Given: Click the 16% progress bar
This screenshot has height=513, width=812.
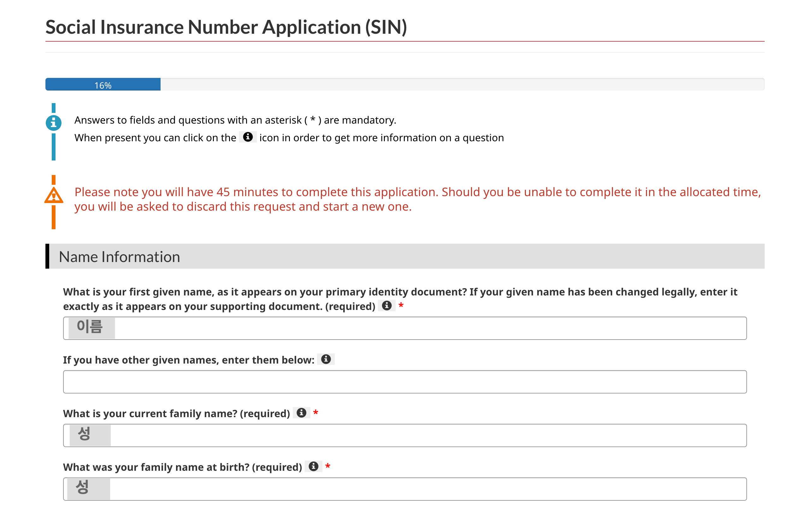Looking at the screenshot, I should pos(103,85).
